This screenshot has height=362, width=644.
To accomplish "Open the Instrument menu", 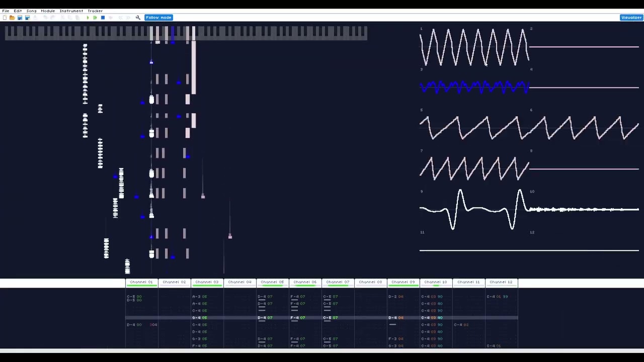I will (x=71, y=11).
